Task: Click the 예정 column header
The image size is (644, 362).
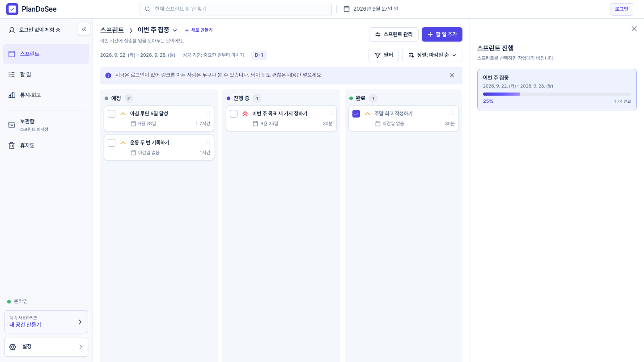Action: coord(116,98)
